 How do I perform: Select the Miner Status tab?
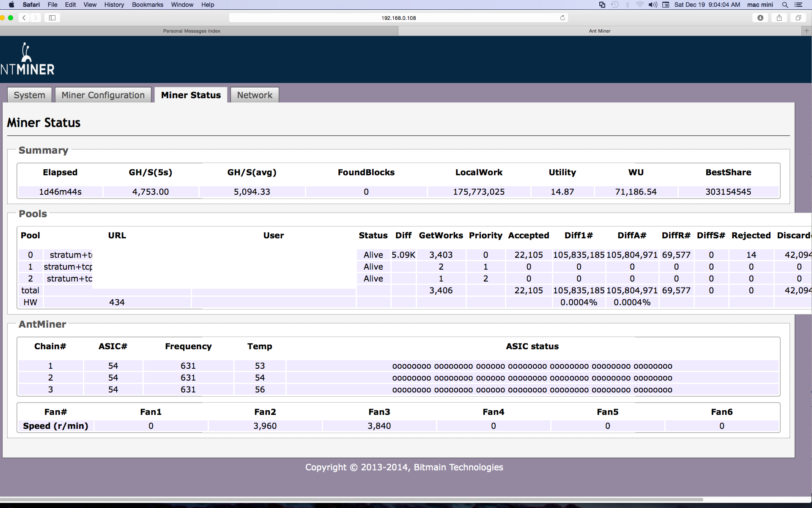point(191,95)
